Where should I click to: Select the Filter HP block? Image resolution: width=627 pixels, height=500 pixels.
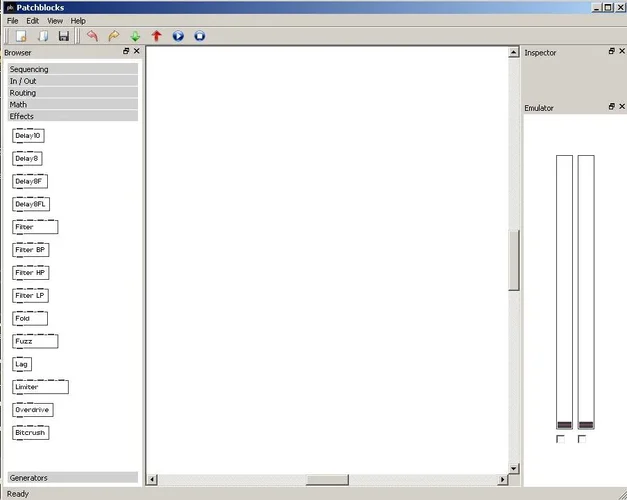(x=30, y=272)
